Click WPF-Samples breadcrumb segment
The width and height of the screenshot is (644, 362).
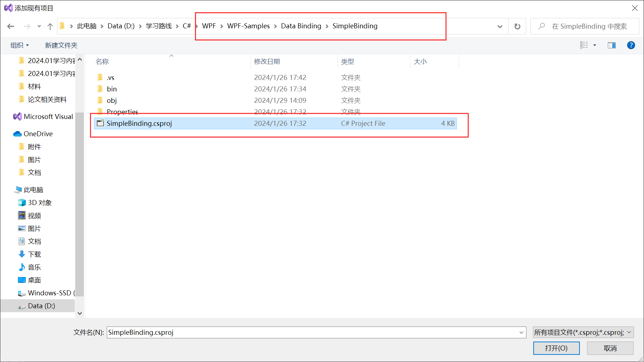pyautogui.click(x=248, y=26)
